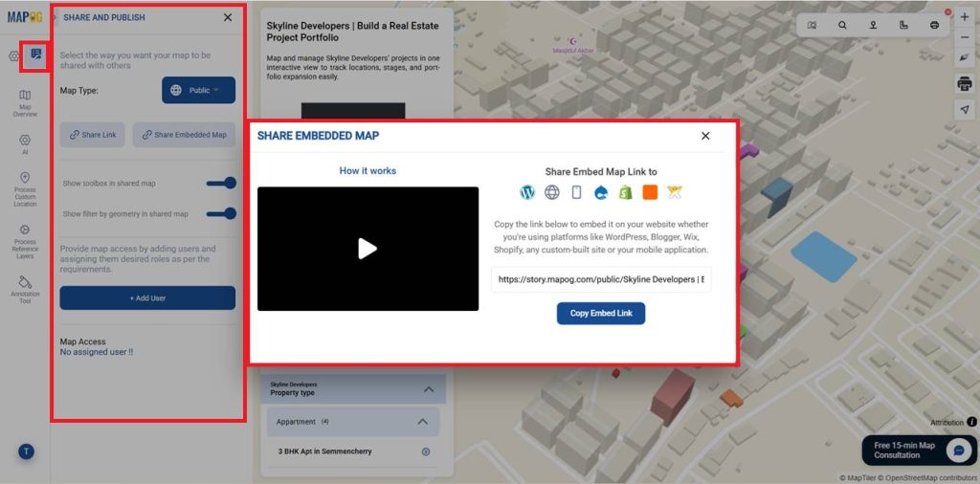Reset map bearing with compass icon

[965, 57]
